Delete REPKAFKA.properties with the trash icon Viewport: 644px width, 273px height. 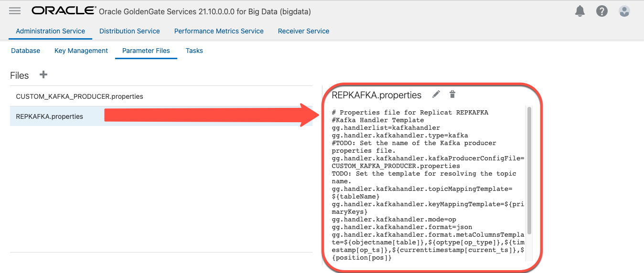tap(452, 94)
